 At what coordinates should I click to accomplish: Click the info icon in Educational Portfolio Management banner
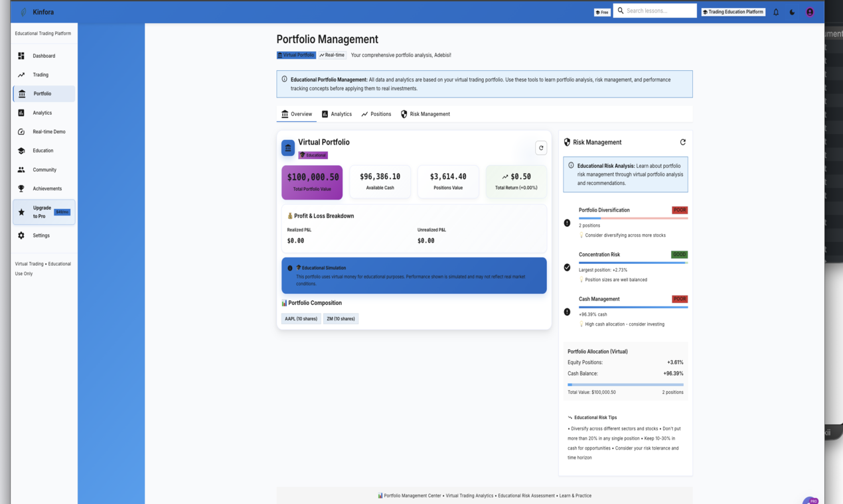(284, 79)
